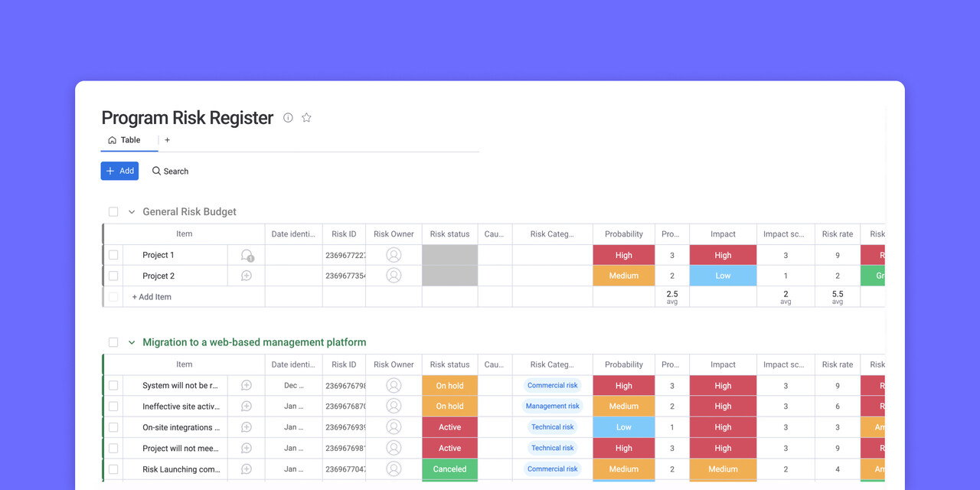Switch to the Table view tab
This screenshot has width=980, height=490.
pos(125,140)
